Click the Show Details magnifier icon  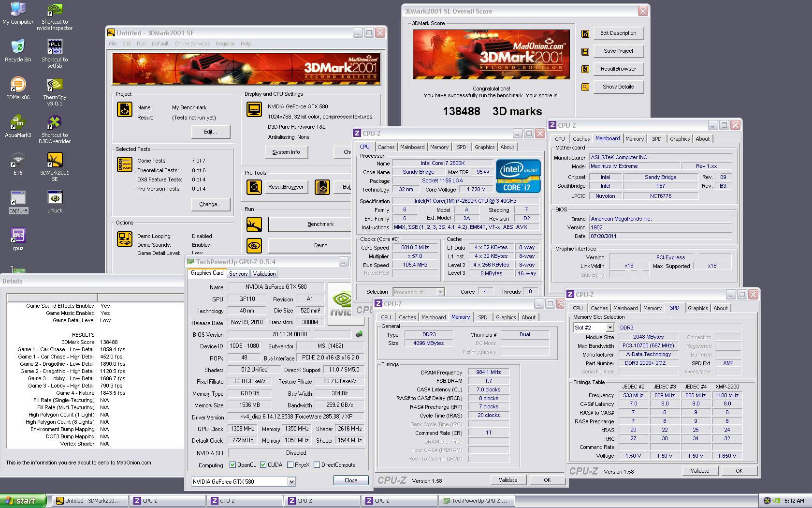[585, 87]
